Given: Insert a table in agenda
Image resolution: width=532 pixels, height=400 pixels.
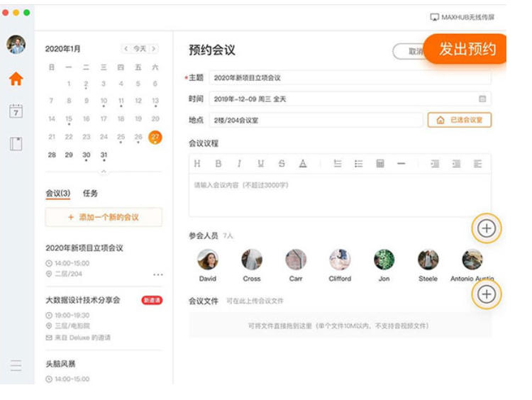Looking at the screenshot, I should click(x=380, y=164).
